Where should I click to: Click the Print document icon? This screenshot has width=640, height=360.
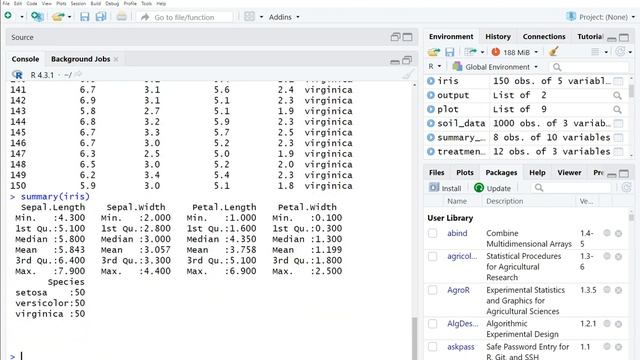[122, 17]
